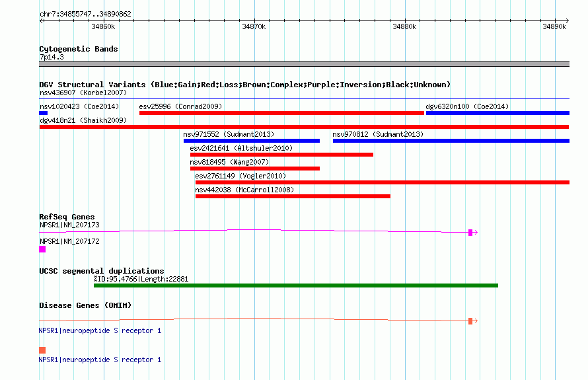
Task: Open the nsv436907 (Korbel2007) variant label
Action: [83, 93]
